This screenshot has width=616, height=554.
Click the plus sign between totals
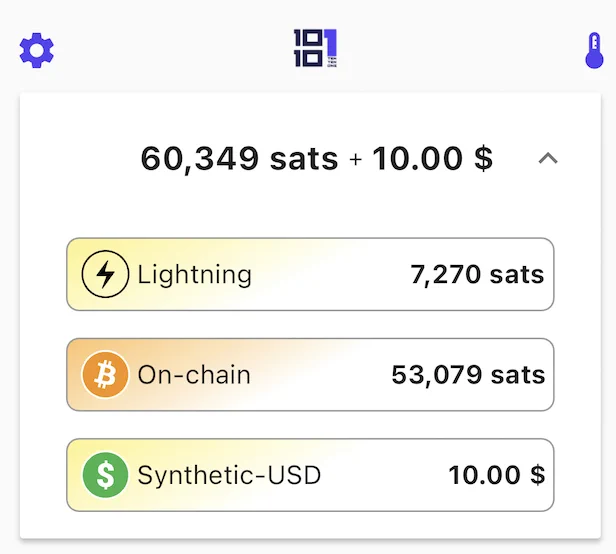[355, 159]
